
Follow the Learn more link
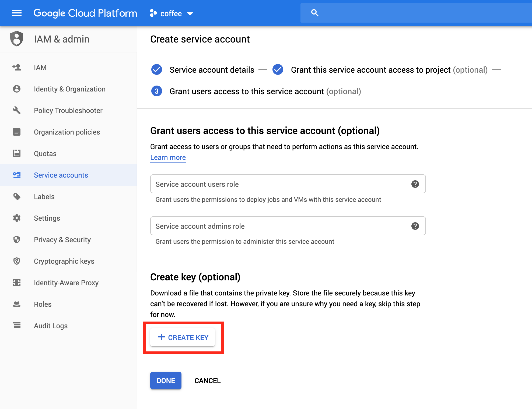[x=168, y=157]
